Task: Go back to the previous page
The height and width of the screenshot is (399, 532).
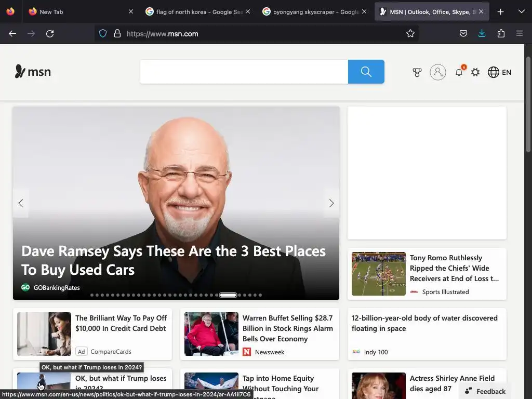Action: coord(12,34)
